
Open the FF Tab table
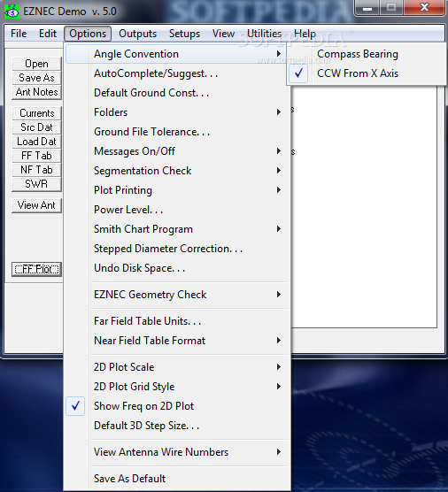(36, 156)
